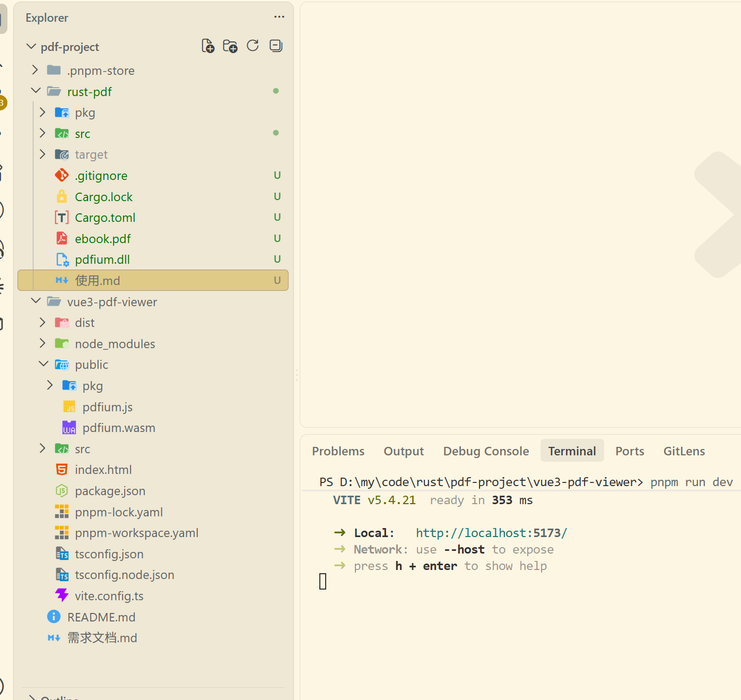Open the Debug Console tab
Screen dimensions: 741x700
[x=486, y=451]
